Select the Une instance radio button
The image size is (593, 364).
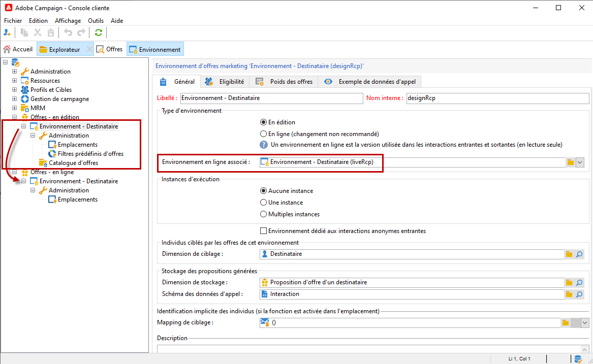coord(263,203)
